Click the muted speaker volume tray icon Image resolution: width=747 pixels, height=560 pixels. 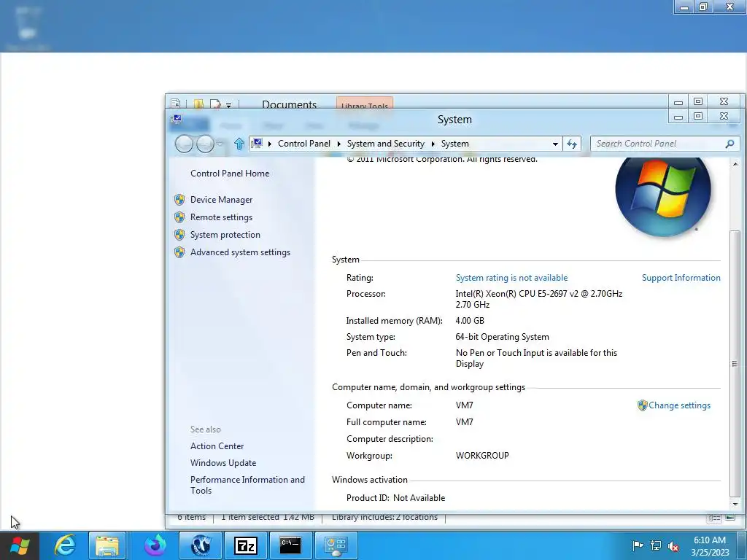click(673, 545)
